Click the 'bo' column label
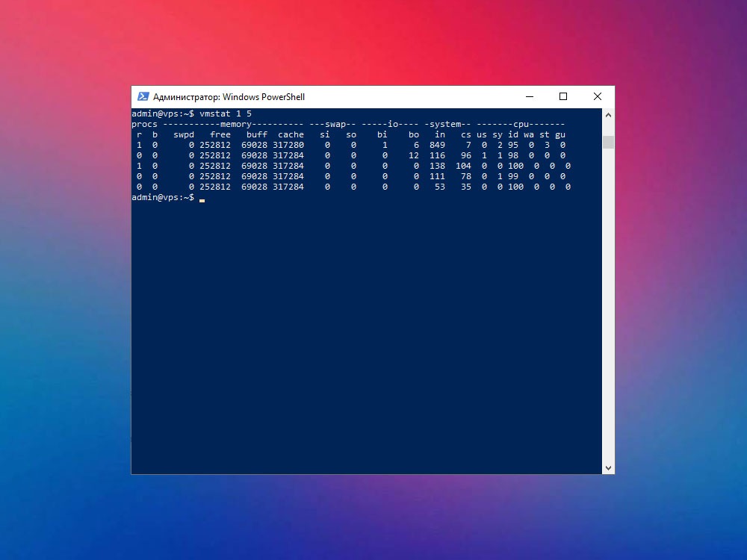The image size is (747, 560). point(414,134)
